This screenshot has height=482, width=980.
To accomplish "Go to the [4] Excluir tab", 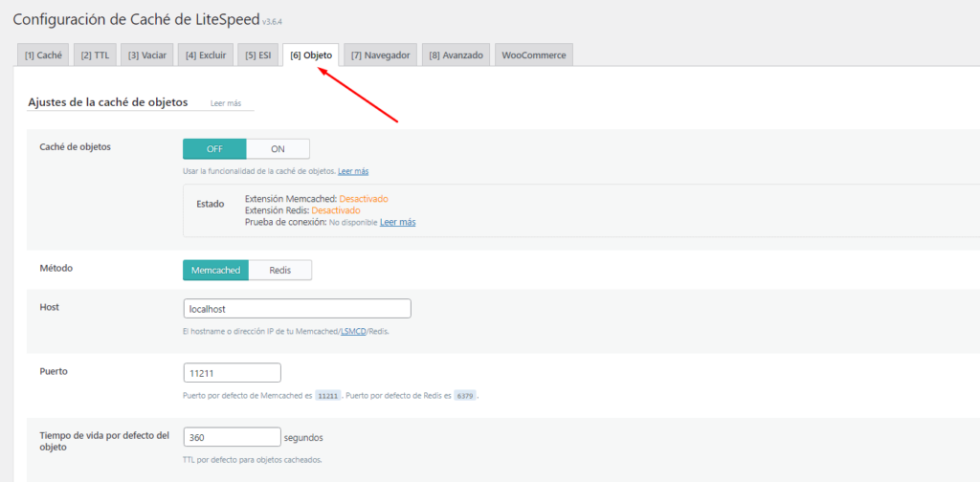I will [x=206, y=55].
